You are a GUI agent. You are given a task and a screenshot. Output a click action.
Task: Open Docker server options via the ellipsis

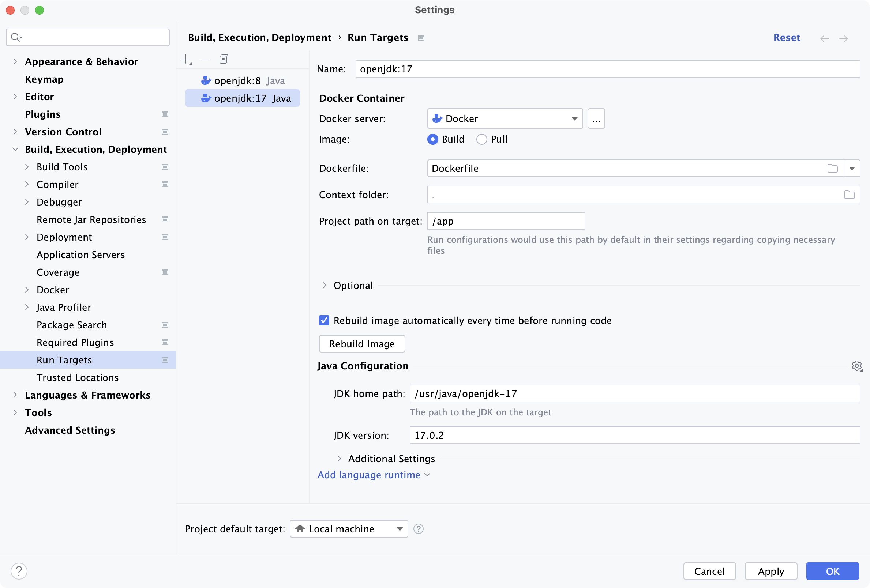tap(596, 118)
